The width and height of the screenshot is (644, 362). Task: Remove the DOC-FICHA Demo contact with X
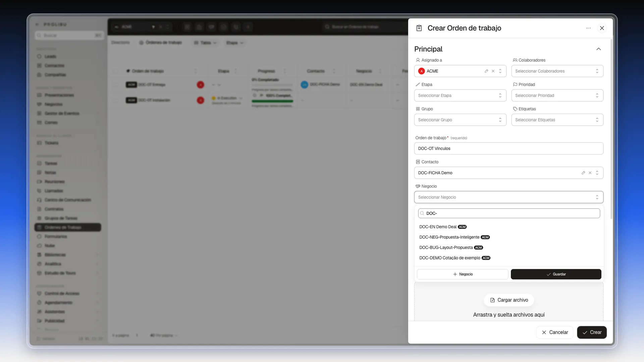pos(590,173)
